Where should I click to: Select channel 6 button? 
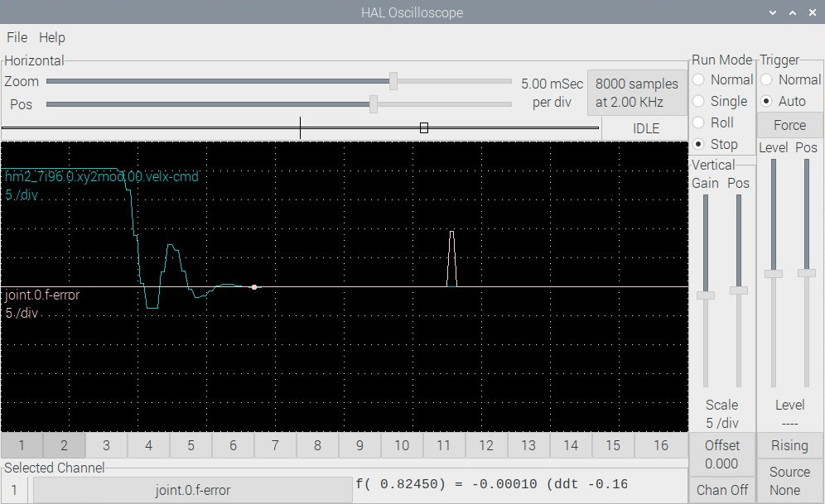[233, 445]
